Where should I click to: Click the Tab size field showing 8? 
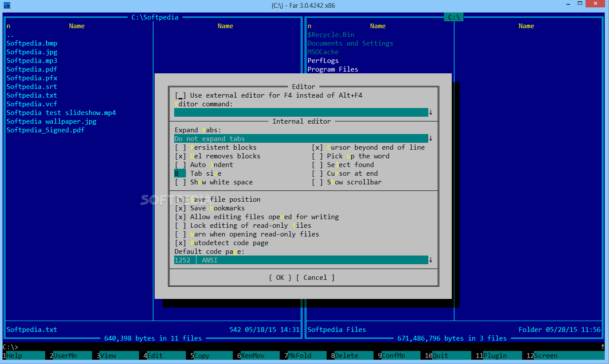pyautogui.click(x=180, y=174)
